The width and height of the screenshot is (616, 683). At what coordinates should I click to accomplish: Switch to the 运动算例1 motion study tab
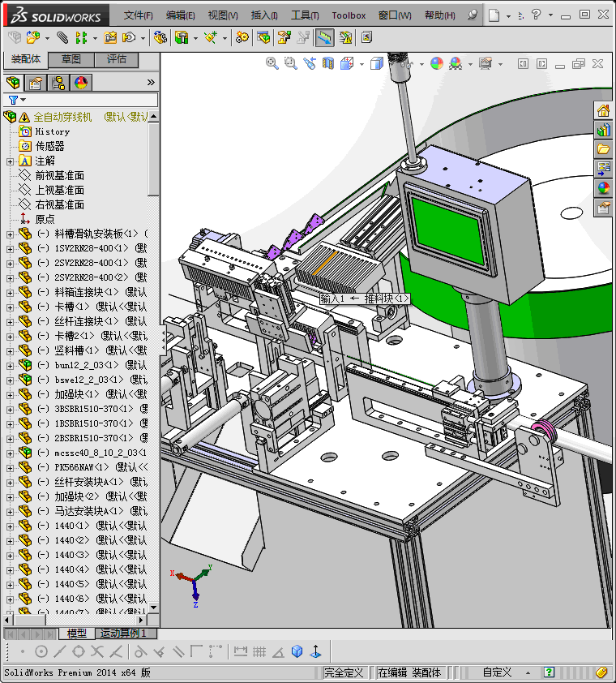coord(124,634)
